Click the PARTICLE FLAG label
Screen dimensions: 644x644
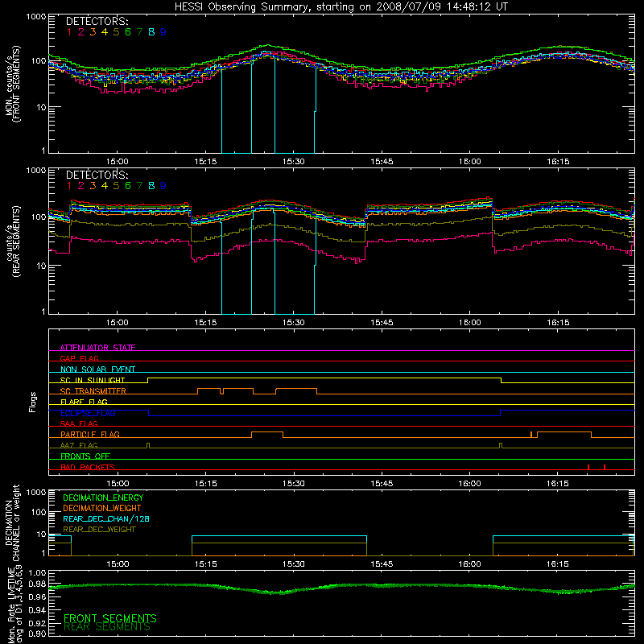[x=90, y=434]
